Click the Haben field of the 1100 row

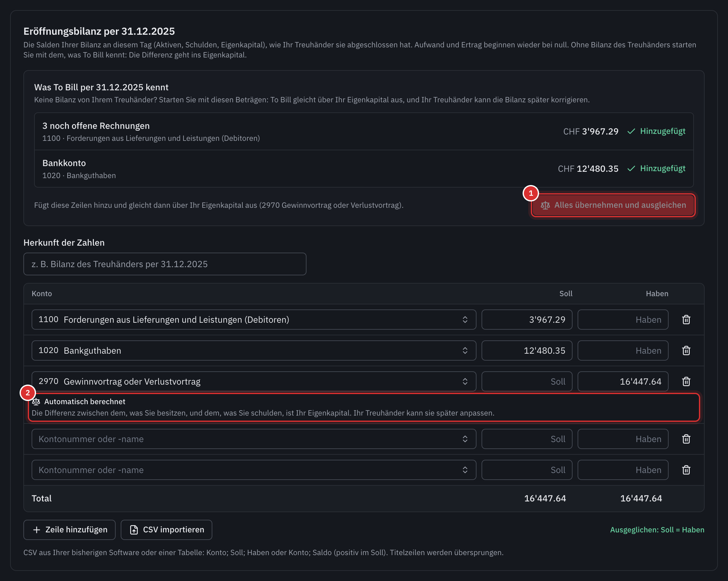623,320
